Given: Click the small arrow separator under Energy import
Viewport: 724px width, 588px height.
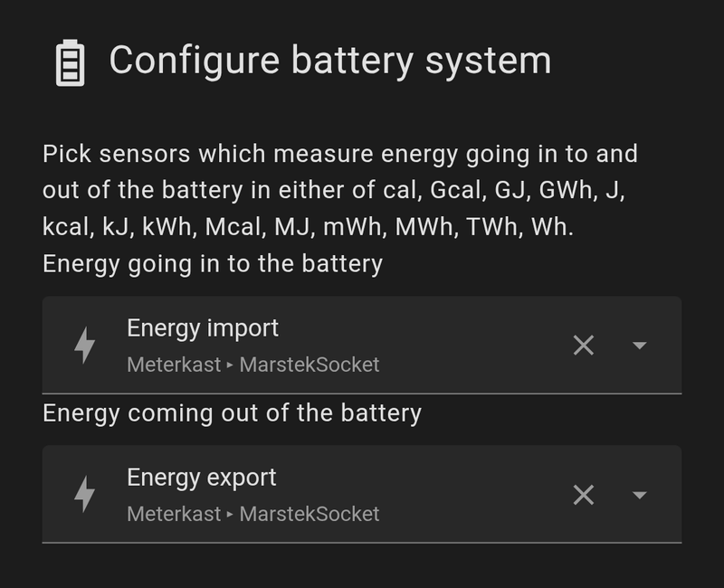Looking at the screenshot, I should [x=231, y=365].
